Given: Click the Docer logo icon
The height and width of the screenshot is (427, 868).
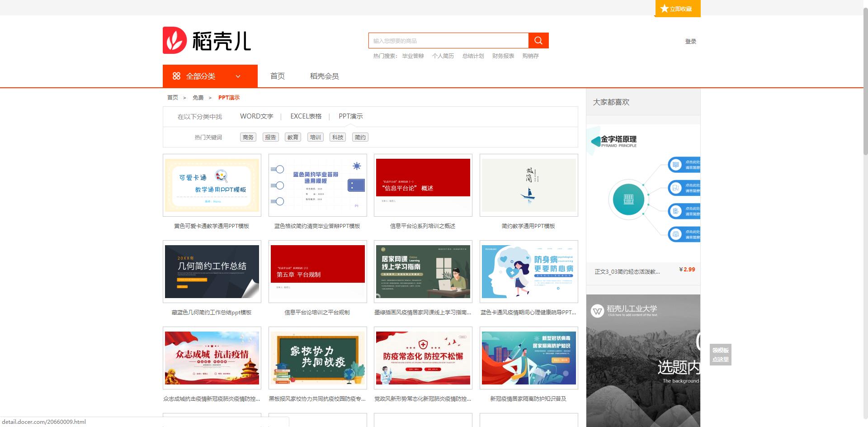Looking at the screenshot, I should (x=175, y=40).
